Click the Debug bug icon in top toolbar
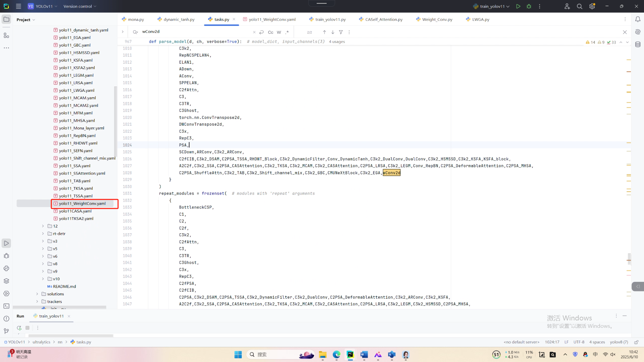 pos(529,6)
